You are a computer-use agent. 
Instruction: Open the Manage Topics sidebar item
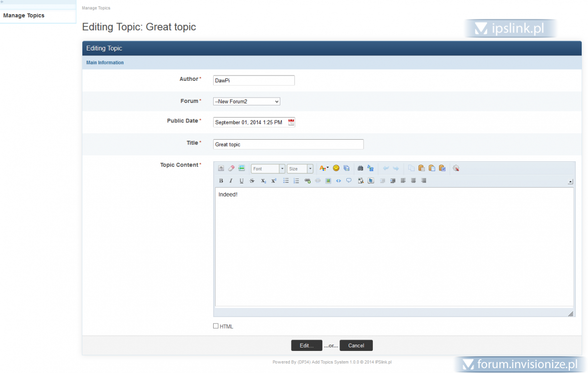(24, 16)
